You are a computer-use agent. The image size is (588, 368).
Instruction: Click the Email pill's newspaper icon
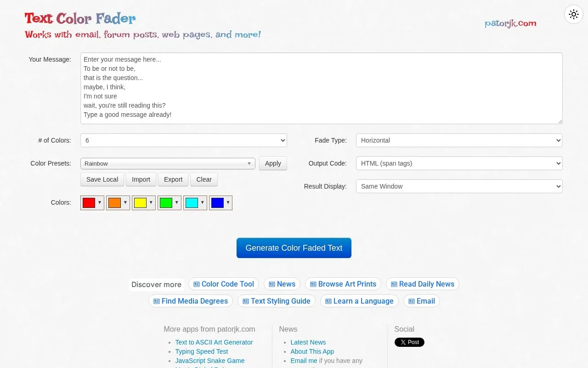pos(412,301)
